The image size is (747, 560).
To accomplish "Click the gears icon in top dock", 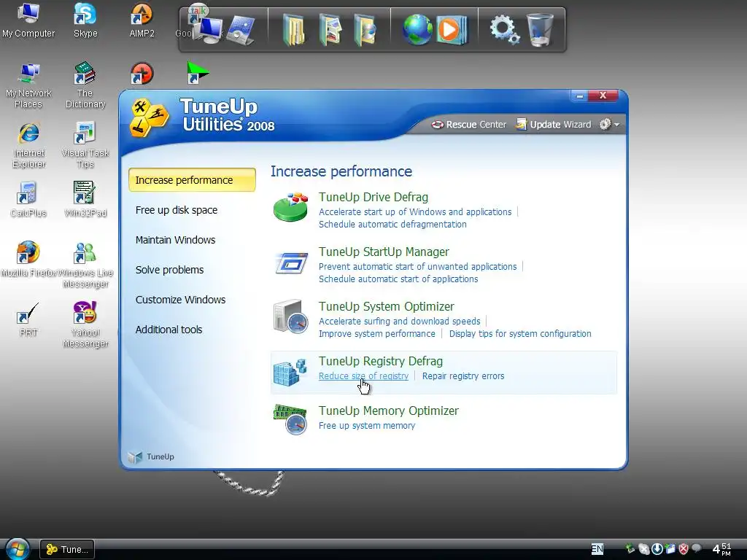I will click(505, 29).
